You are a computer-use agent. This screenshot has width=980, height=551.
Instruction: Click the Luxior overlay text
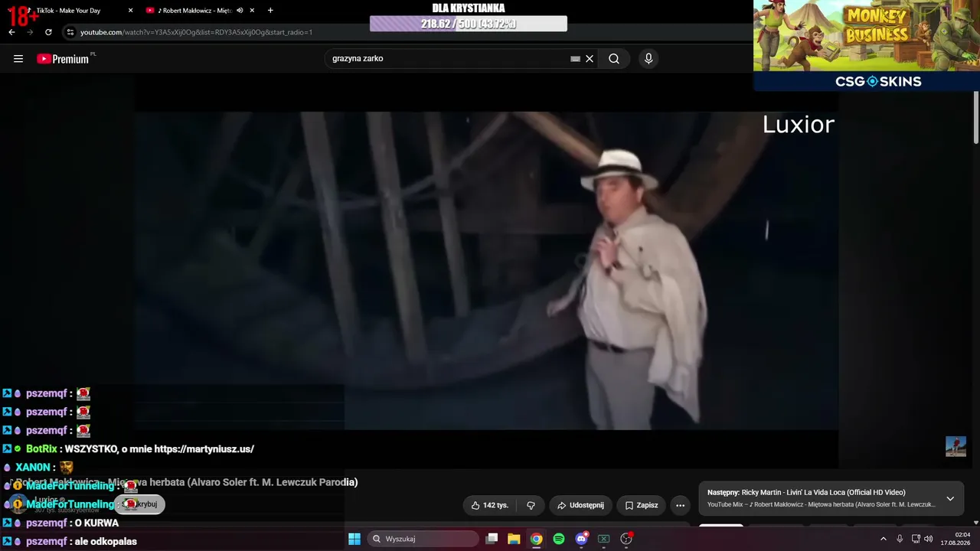[798, 125]
